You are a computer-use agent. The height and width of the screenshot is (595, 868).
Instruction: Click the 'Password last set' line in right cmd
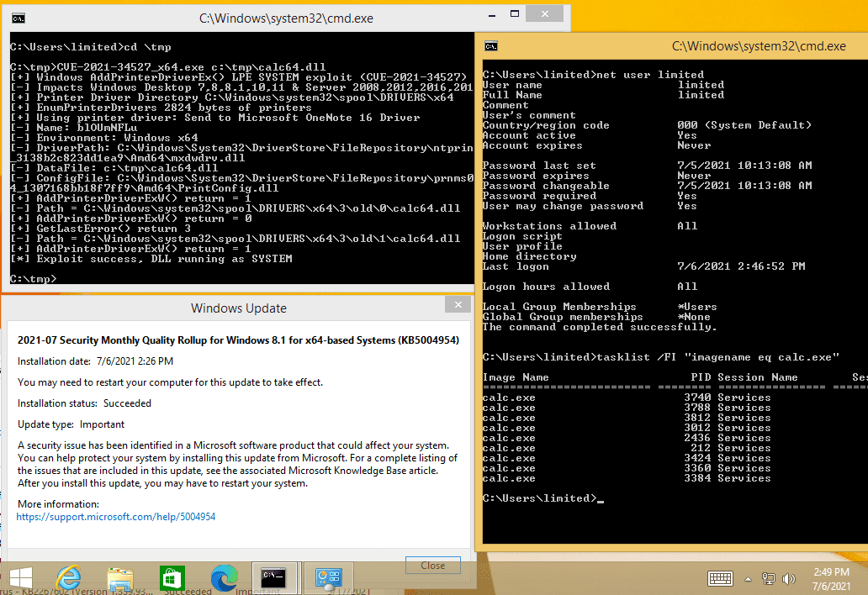(647, 166)
